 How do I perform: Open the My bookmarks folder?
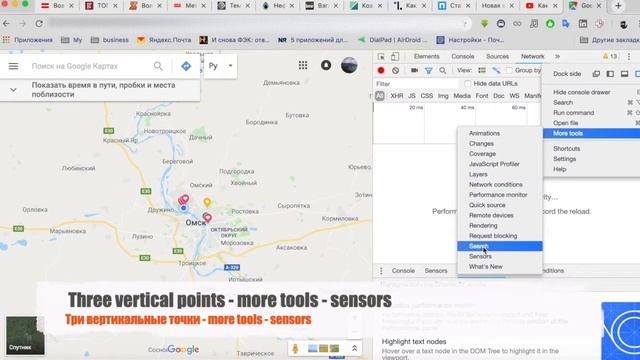tap(72, 40)
